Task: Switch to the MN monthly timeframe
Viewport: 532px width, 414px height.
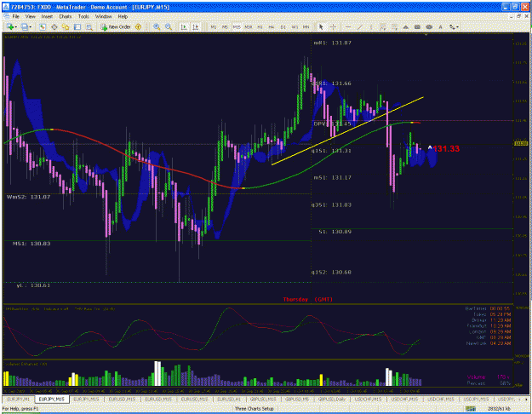Action: [x=306, y=26]
